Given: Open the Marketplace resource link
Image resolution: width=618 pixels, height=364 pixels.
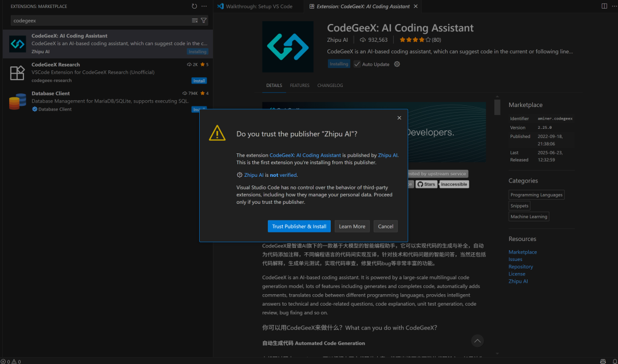Looking at the screenshot, I should point(522,252).
